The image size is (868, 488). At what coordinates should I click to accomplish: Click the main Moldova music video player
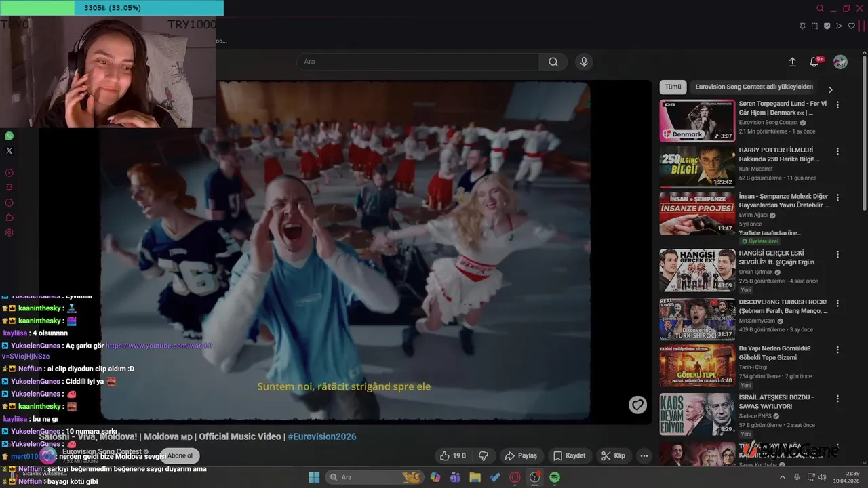pyautogui.click(x=345, y=251)
